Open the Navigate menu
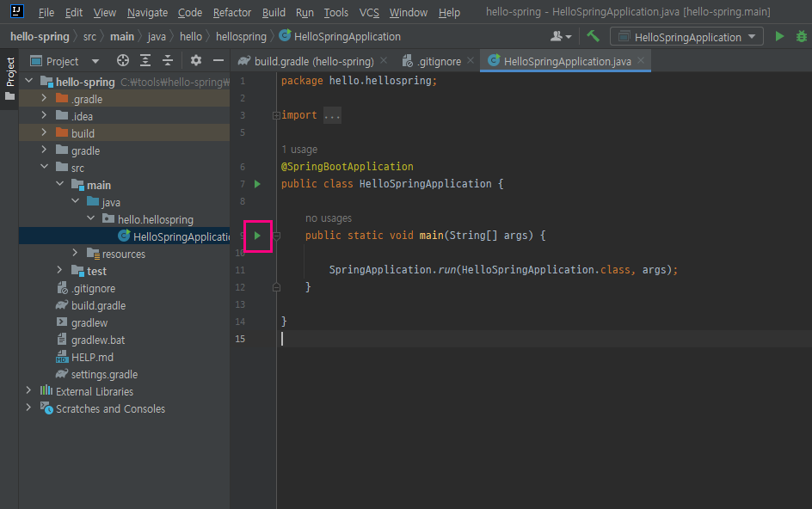 pos(147,12)
